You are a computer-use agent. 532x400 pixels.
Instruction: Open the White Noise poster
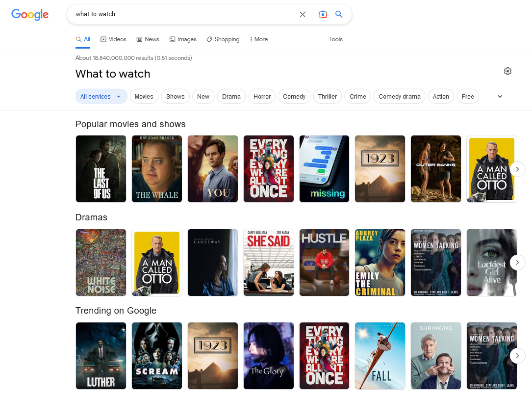click(101, 263)
